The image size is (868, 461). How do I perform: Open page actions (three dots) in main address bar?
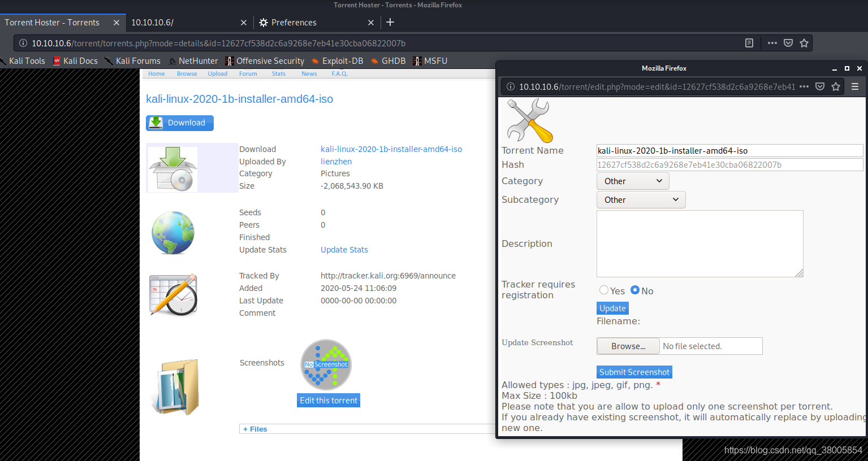coord(772,43)
